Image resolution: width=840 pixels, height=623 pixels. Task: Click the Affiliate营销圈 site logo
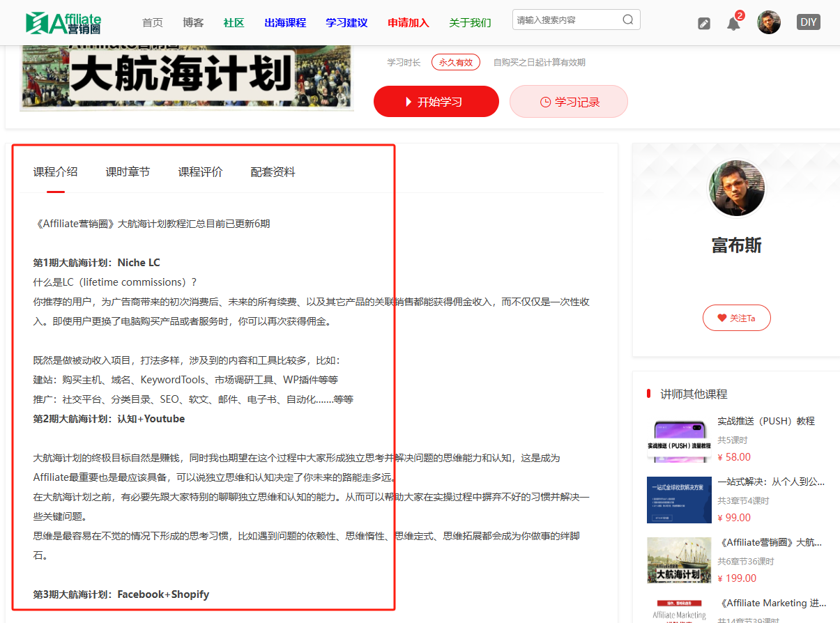click(63, 22)
